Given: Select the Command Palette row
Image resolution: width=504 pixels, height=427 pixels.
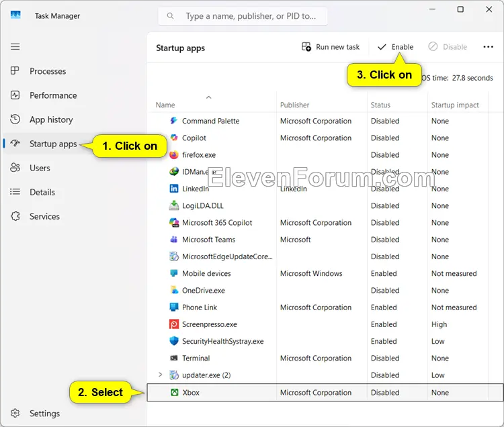Looking at the screenshot, I should pyautogui.click(x=325, y=121).
